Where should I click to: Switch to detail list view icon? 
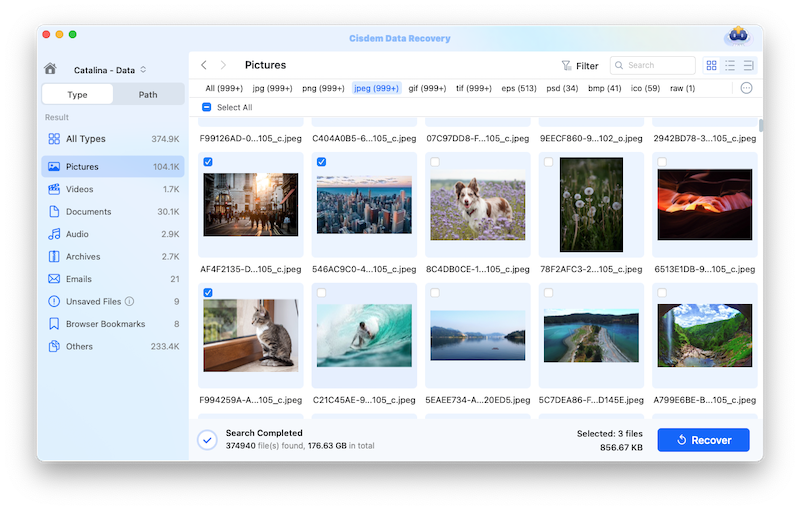point(748,66)
